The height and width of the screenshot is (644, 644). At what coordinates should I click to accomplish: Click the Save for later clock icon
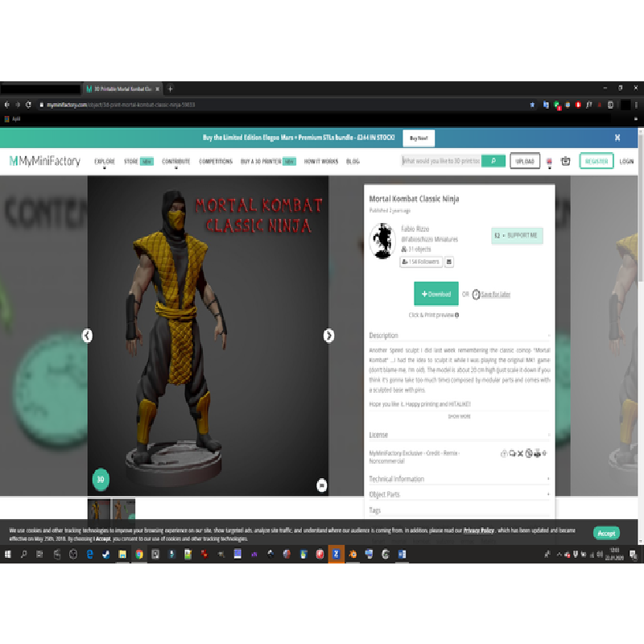pos(476,294)
